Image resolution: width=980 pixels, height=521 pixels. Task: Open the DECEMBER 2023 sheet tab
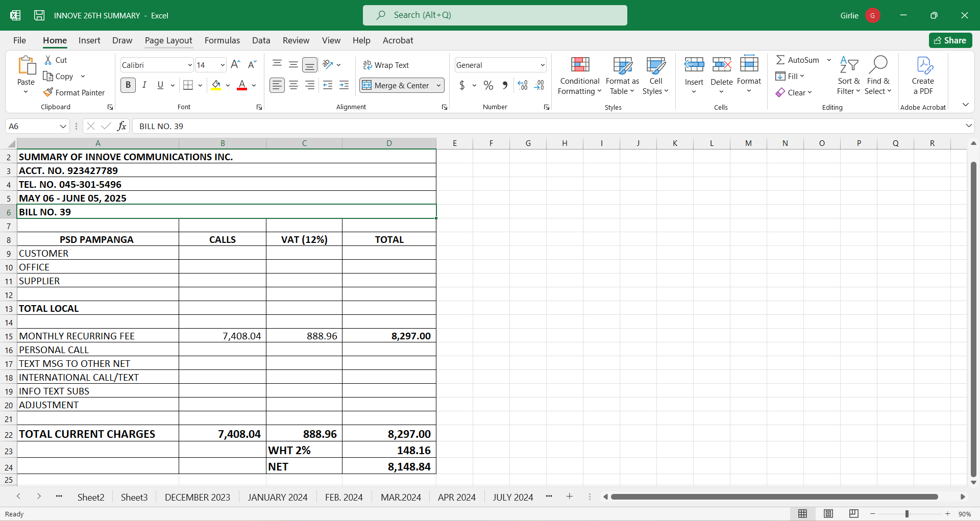(x=198, y=497)
